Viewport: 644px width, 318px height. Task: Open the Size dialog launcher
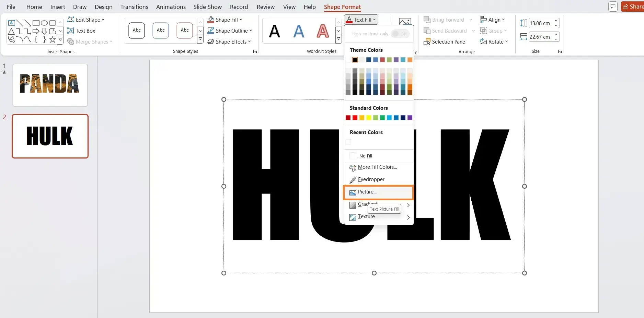coord(560,51)
